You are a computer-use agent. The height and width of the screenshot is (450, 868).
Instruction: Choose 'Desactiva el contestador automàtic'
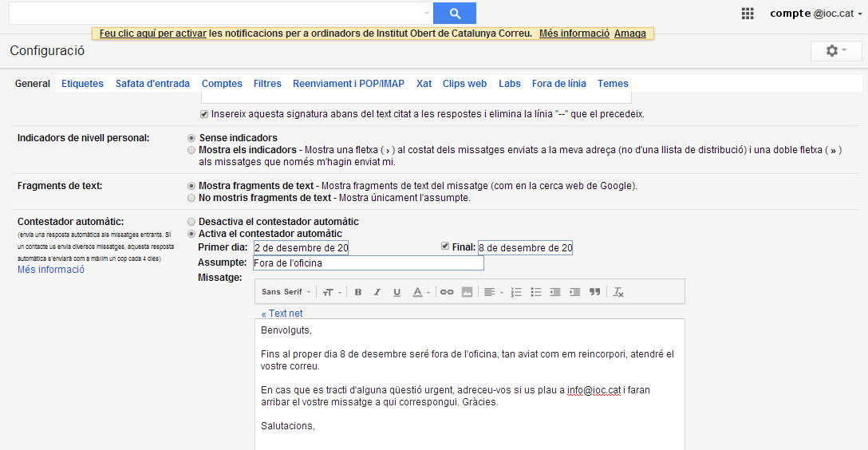click(191, 222)
